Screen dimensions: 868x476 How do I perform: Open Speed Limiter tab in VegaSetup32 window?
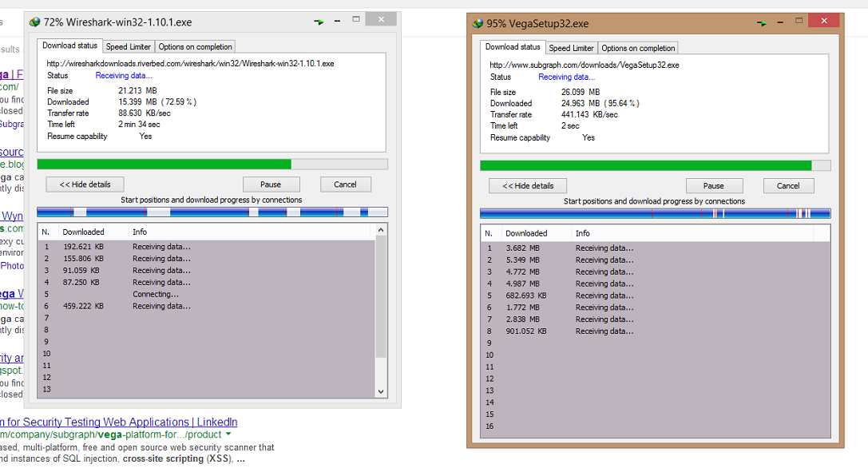571,48
